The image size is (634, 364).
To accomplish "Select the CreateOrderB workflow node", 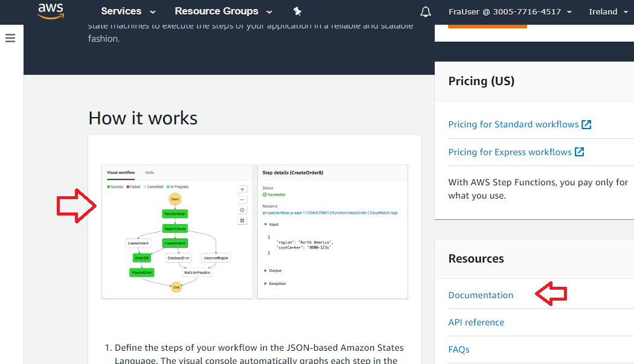I will [176, 243].
